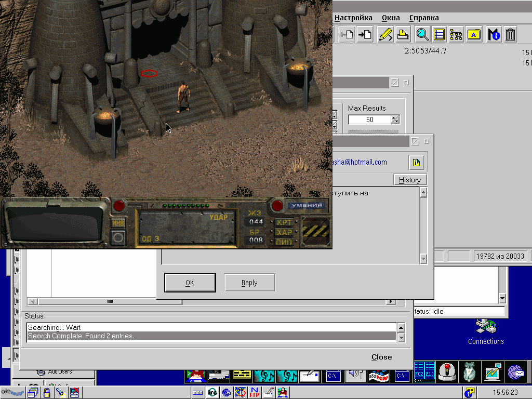The image size is (532, 399).
Task: Click the УМЕНИЯ skills button in game
Action: pyautogui.click(x=307, y=205)
